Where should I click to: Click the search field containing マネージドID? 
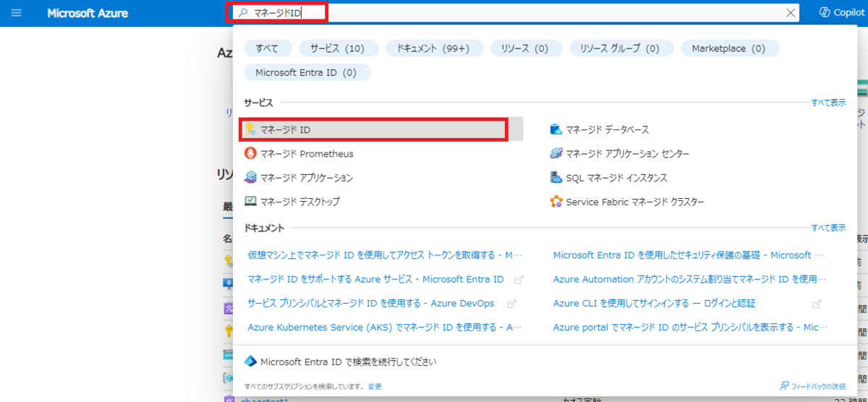[517, 12]
